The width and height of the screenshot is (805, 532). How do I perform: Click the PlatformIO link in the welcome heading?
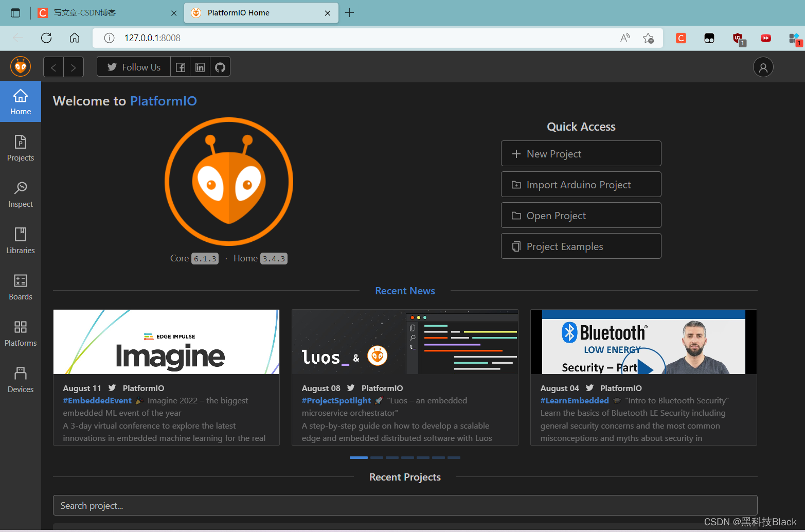click(164, 101)
